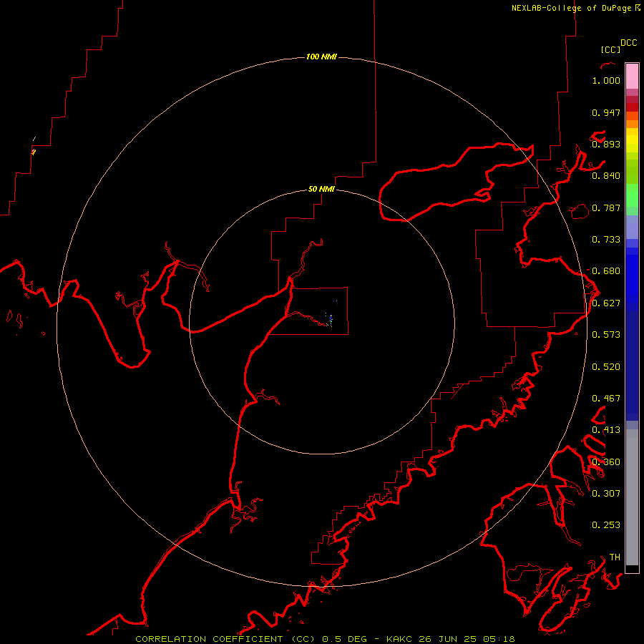Select the 0.733 scale value
The height and width of the screenshot is (644, 644).
coord(606,240)
